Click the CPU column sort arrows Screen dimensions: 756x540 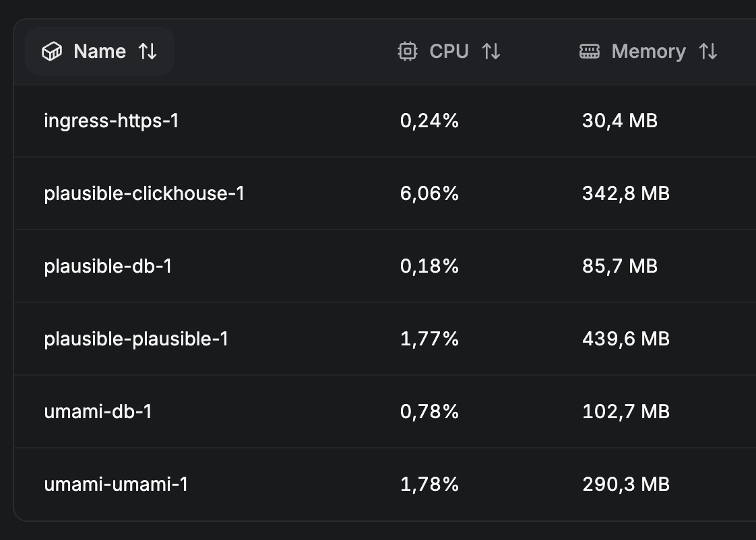pos(491,52)
